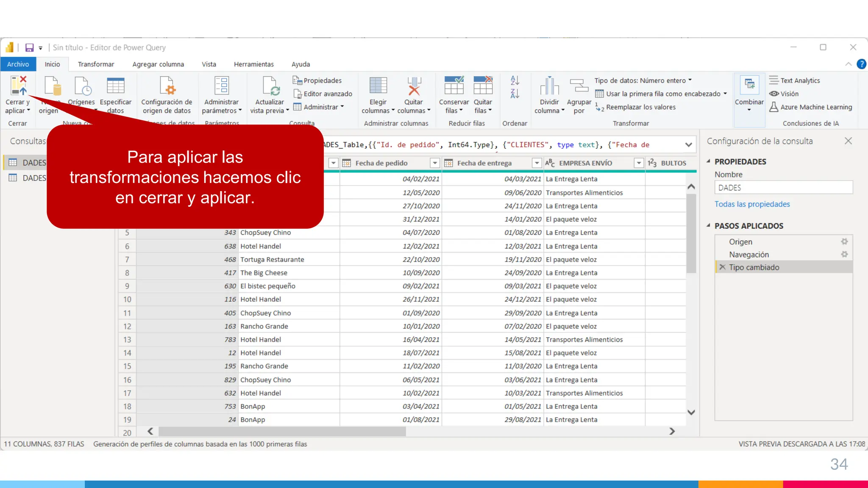Click the vertical scrollbar down arrow
This screenshot has height=488, width=868.
pos(691,412)
